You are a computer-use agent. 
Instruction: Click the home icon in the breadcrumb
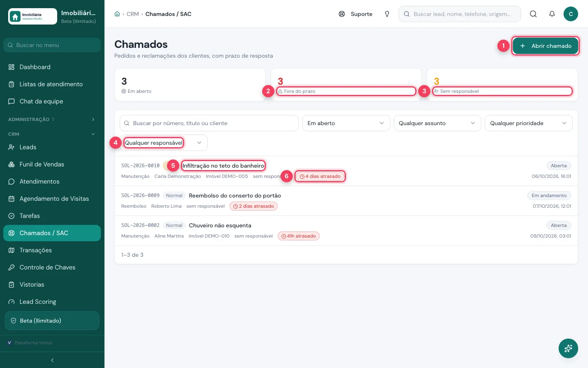pyautogui.click(x=117, y=14)
